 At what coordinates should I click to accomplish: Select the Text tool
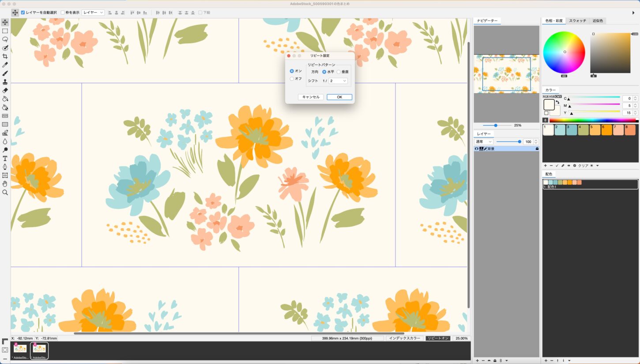pyautogui.click(x=5, y=158)
